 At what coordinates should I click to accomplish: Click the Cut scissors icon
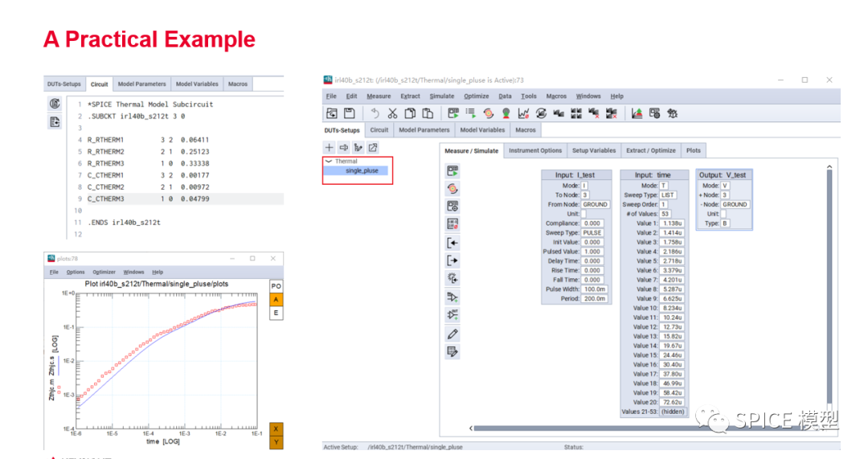pyautogui.click(x=392, y=113)
